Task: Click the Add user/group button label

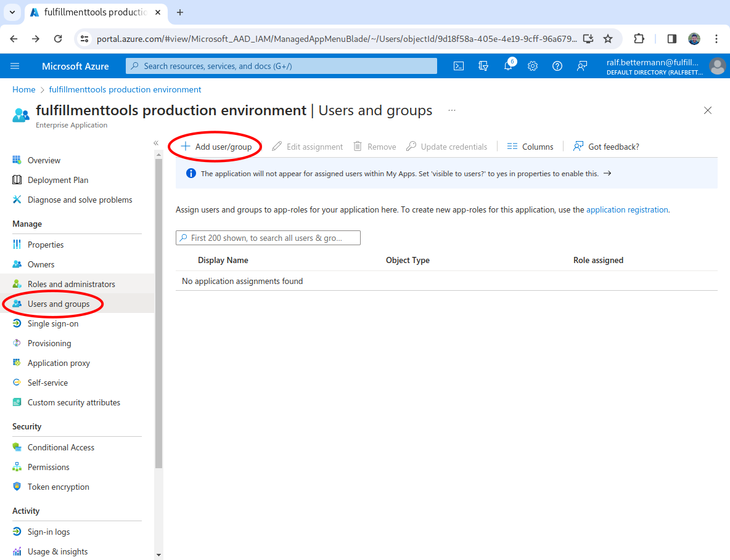Action: click(223, 147)
